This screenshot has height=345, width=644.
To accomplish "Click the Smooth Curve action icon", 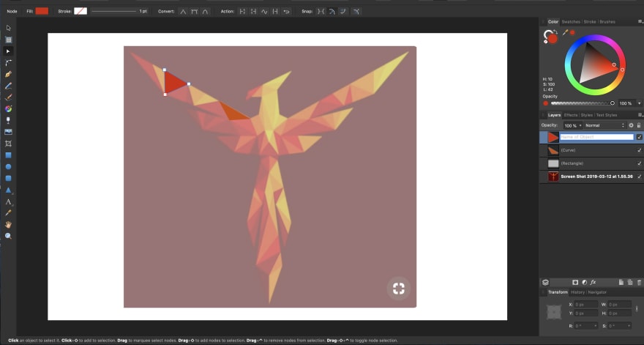I will tap(264, 12).
